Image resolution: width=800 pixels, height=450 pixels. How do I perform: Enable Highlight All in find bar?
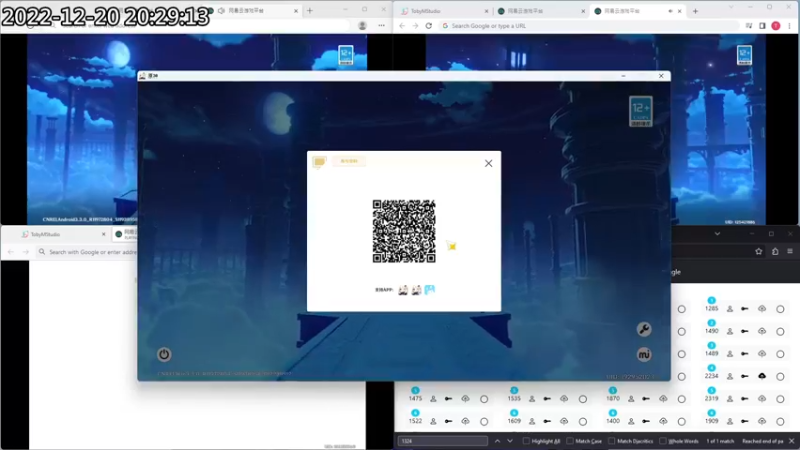pyautogui.click(x=526, y=441)
